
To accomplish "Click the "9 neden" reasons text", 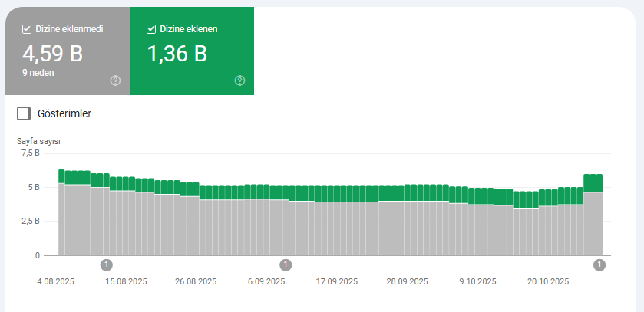I will (x=38, y=72).
